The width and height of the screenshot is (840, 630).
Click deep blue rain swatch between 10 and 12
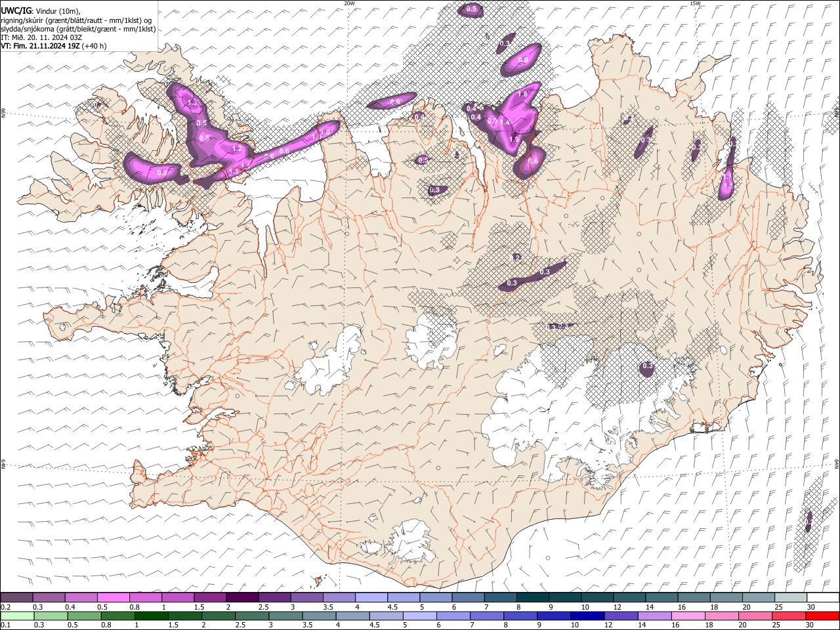click(x=587, y=616)
